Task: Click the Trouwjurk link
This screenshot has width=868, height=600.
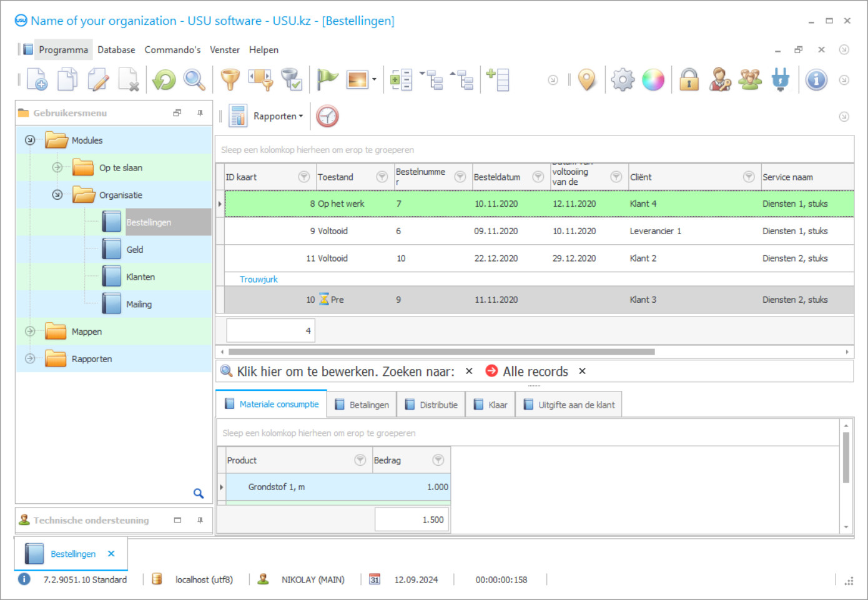Action: pos(259,279)
